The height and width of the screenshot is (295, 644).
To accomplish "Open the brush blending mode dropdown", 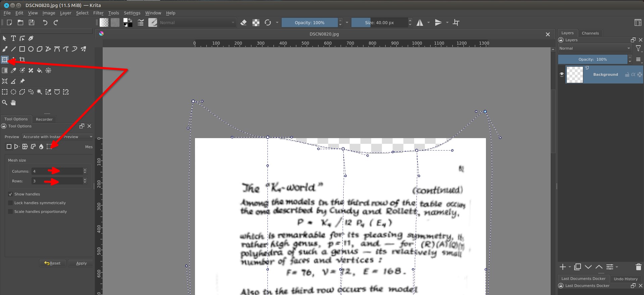I will (197, 22).
